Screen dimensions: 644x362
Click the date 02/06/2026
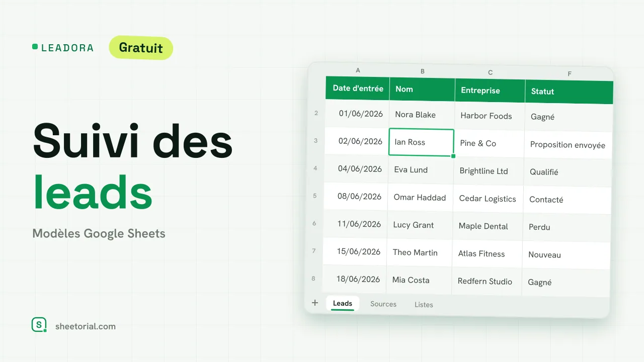tap(357, 141)
